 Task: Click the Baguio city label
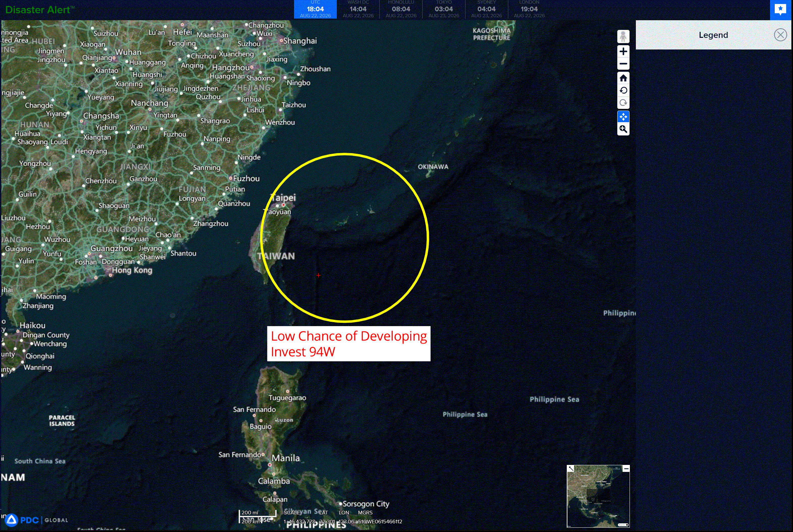(260, 426)
